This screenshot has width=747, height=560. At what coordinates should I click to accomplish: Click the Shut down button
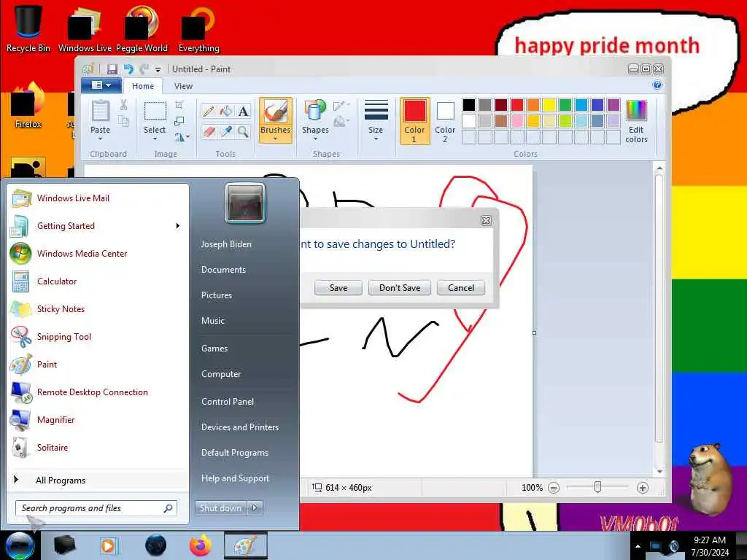pos(220,508)
